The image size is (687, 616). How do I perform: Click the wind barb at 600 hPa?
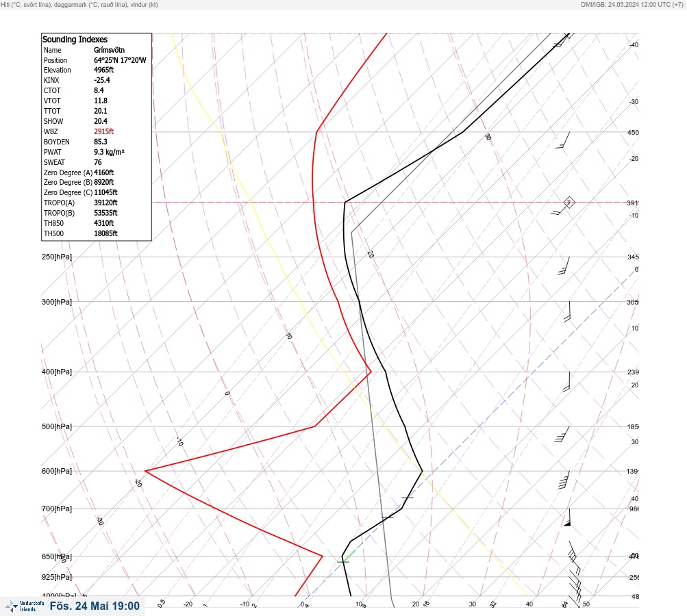pyautogui.click(x=564, y=480)
